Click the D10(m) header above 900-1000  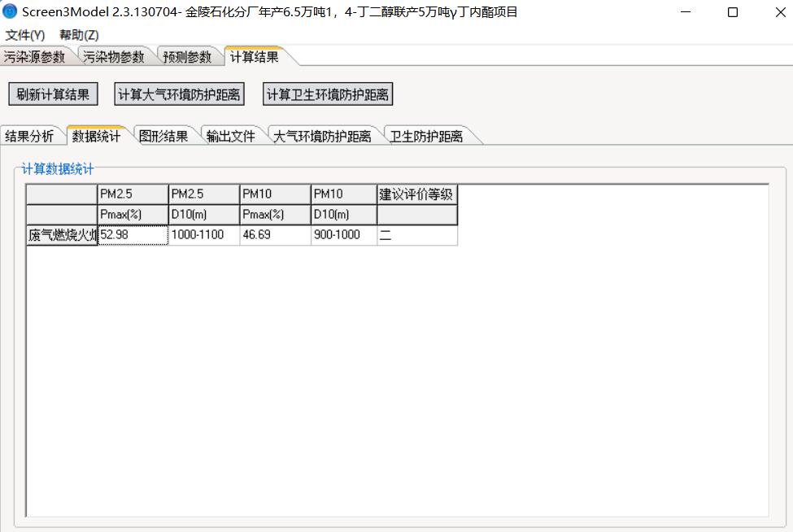tap(344, 215)
